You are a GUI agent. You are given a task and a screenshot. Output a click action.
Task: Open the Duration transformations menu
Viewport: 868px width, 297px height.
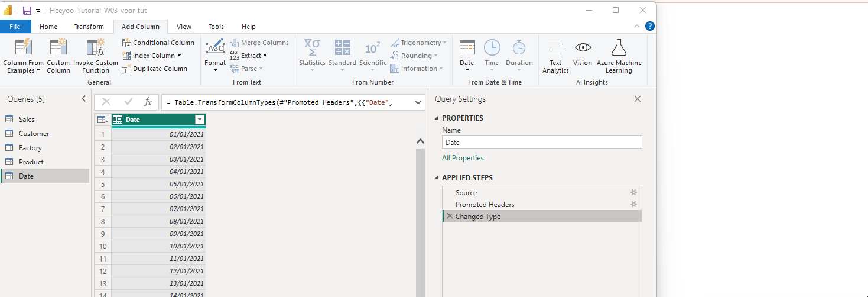pos(519,56)
